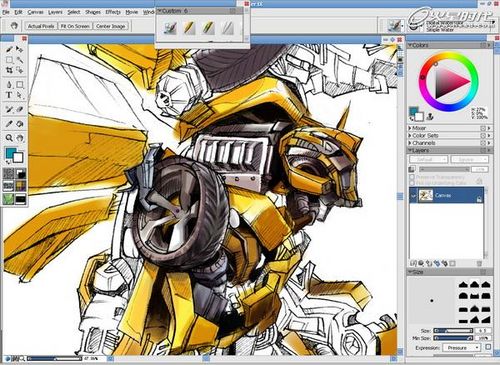
Task: Click the New Watercolor Layer icon
Action: (x=444, y=263)
